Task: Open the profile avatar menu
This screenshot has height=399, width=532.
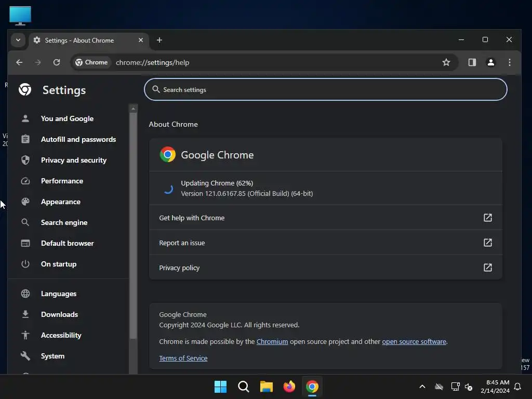Action: pyautogui.click(x=490, y=62)
